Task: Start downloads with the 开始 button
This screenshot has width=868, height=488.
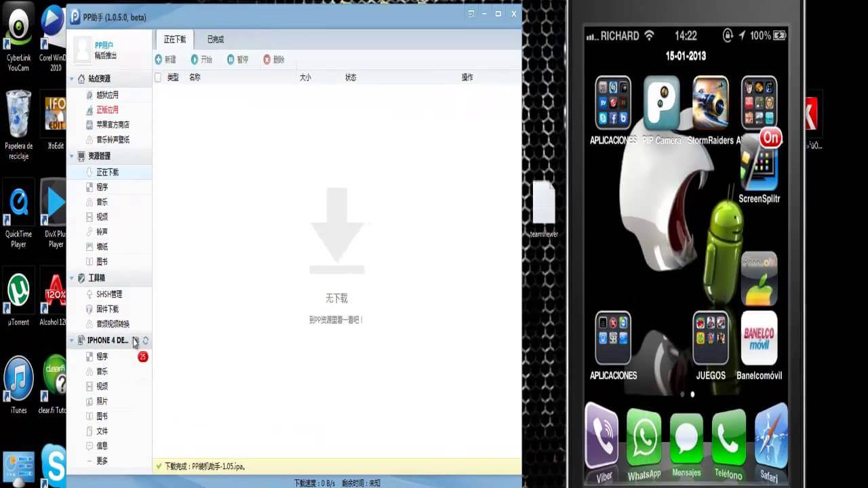Action: click(202, 60)
